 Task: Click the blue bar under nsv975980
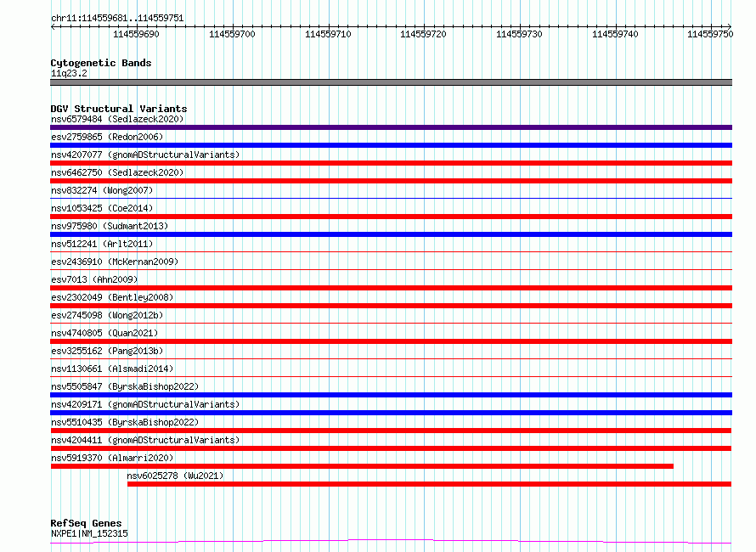click(x=391, y=234)
